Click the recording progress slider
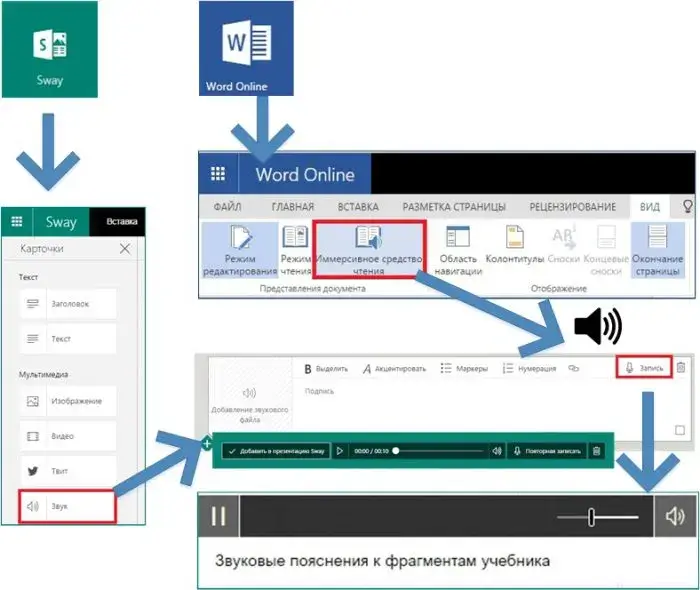The image size is (700, 590). 439,451
